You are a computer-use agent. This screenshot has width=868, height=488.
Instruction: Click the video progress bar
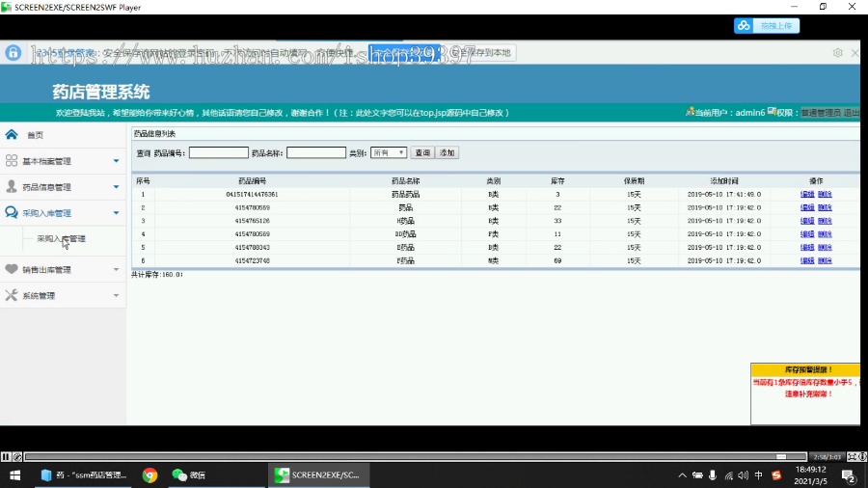coord(415,457)
